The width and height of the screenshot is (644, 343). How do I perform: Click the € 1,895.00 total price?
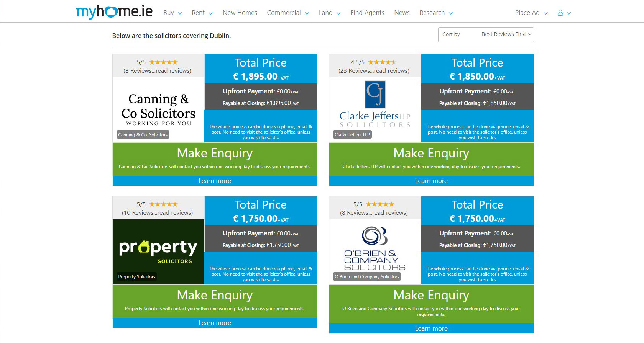[261, 77]
